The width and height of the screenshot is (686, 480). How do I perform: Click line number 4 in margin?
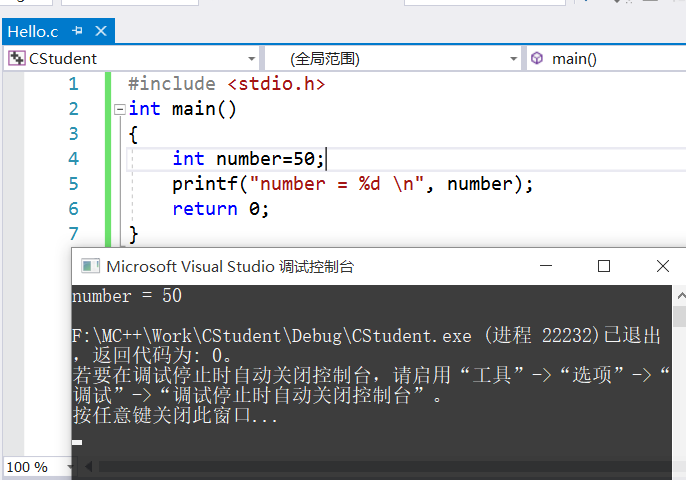74,158
